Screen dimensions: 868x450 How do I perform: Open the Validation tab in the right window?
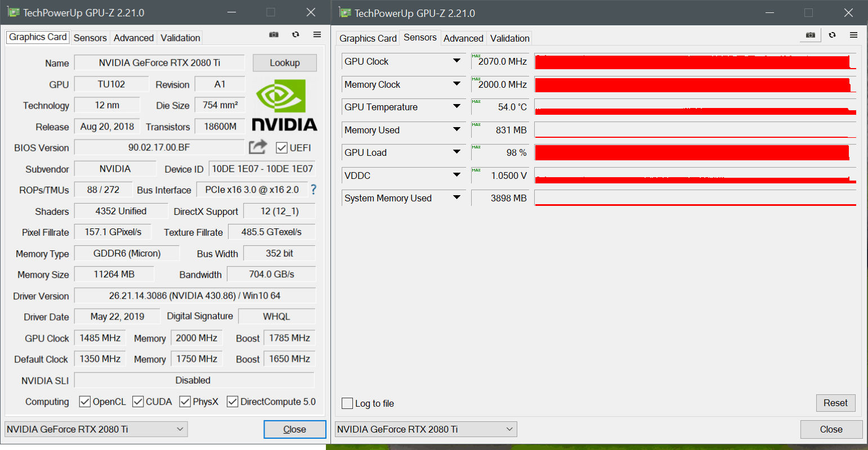tap(510, 38)
